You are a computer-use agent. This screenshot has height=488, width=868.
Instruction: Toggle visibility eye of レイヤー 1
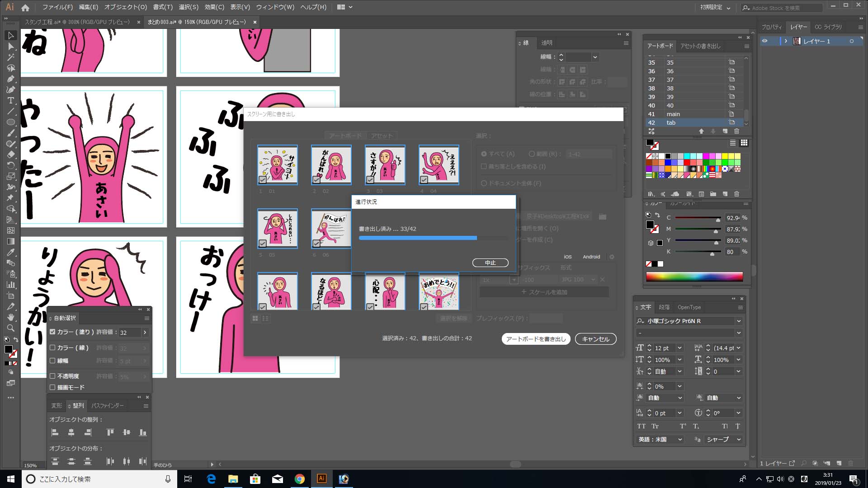tap(764, 41)
